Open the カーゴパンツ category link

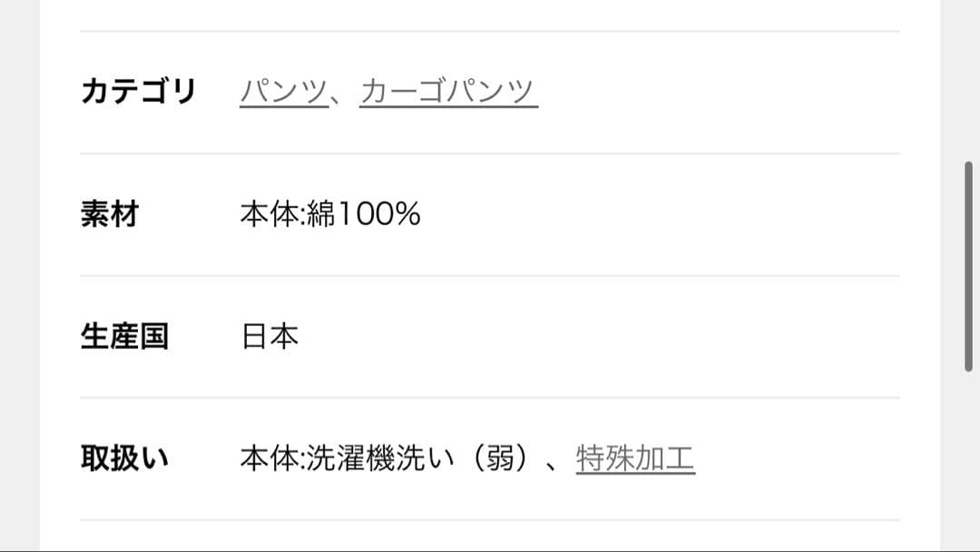coord(447,90)
